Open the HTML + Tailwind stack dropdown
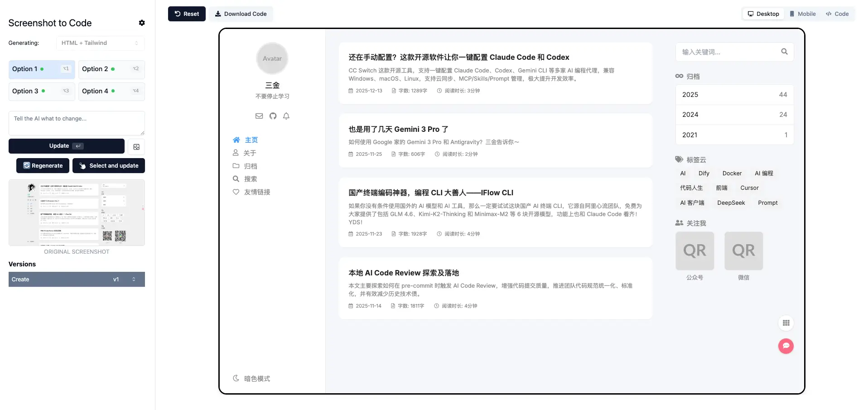868x410 pixels. click(x=100, y=43)
